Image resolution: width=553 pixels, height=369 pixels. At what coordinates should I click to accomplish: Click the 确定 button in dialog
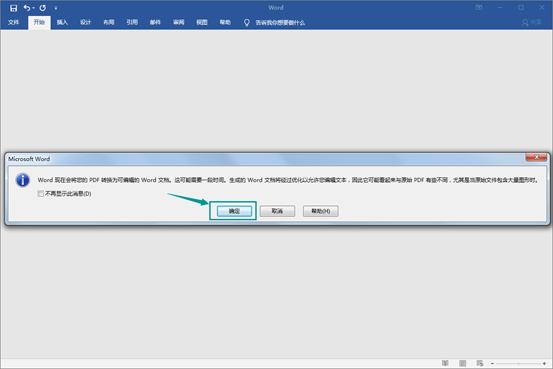[x=234, y=211]
